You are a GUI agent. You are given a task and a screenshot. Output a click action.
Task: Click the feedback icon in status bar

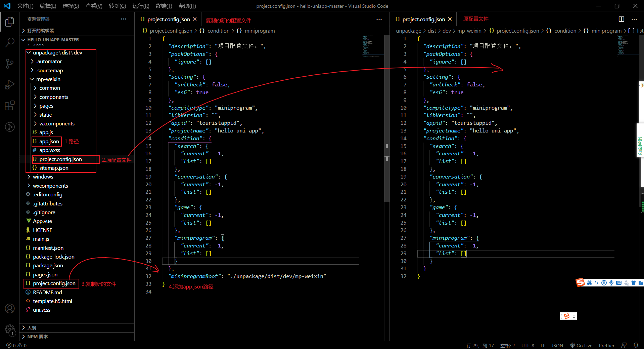624,345
